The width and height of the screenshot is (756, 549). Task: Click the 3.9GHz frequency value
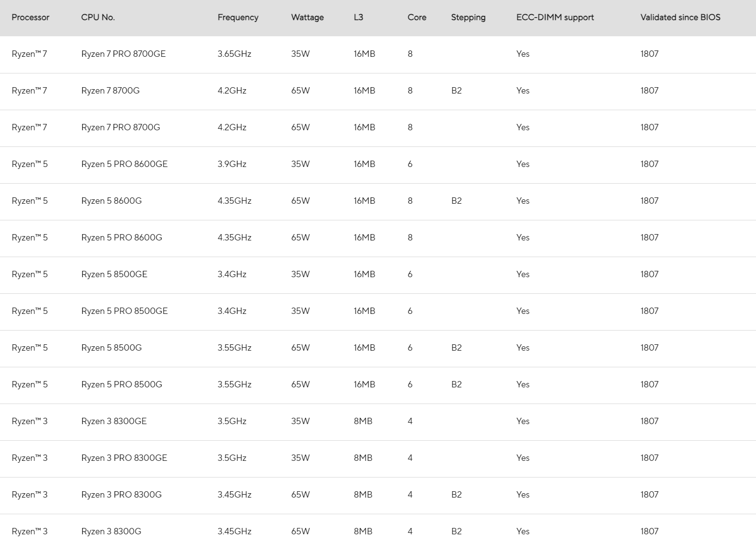coord(232,164)
